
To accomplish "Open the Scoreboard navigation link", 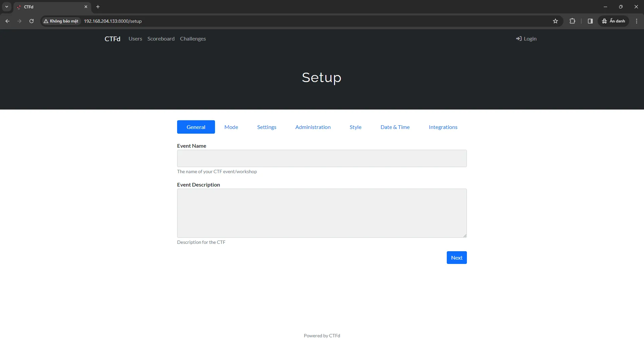I will tap(161, 39).
